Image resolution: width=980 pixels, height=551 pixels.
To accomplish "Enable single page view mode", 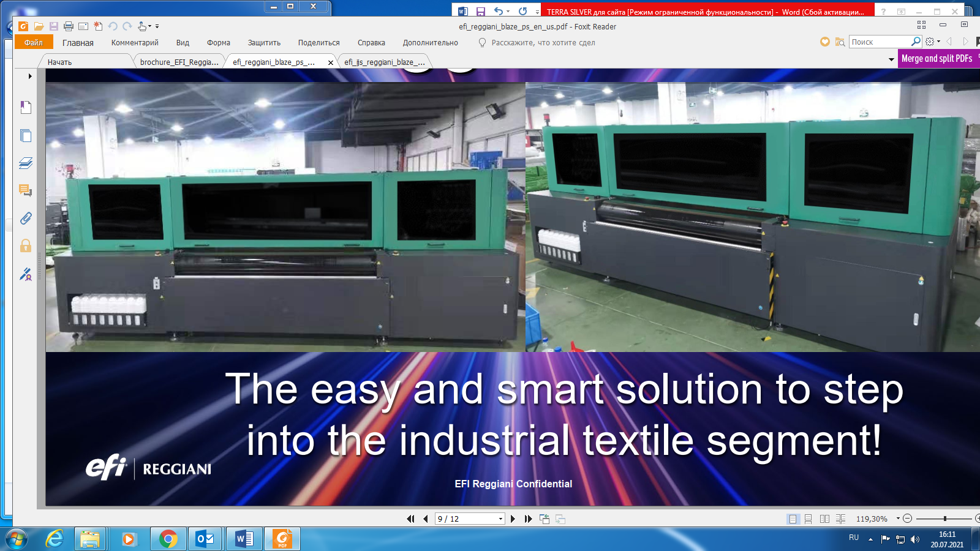I will point(793,519).
